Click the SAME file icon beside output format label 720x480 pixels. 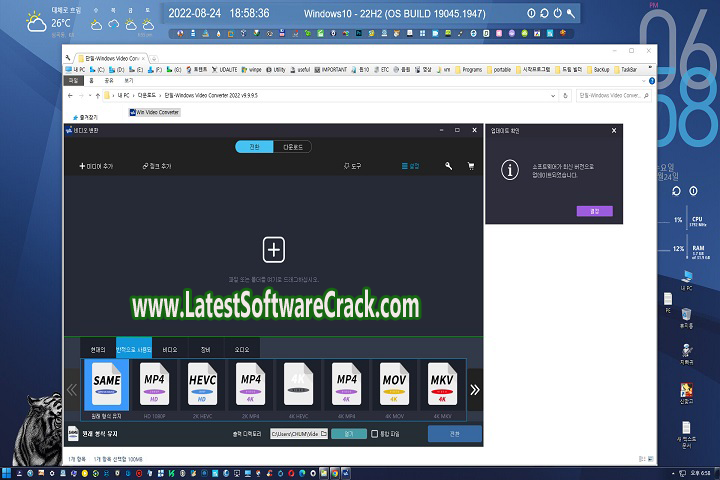pos(73,434)
